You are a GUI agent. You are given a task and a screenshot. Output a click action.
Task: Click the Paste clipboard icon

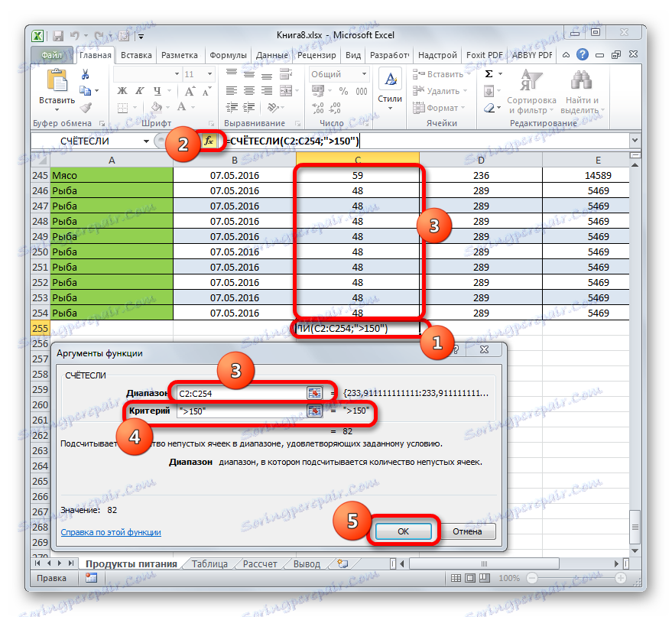(57, 80)
